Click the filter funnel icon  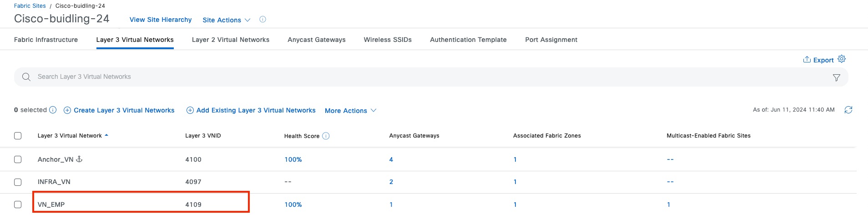point(836,77)
